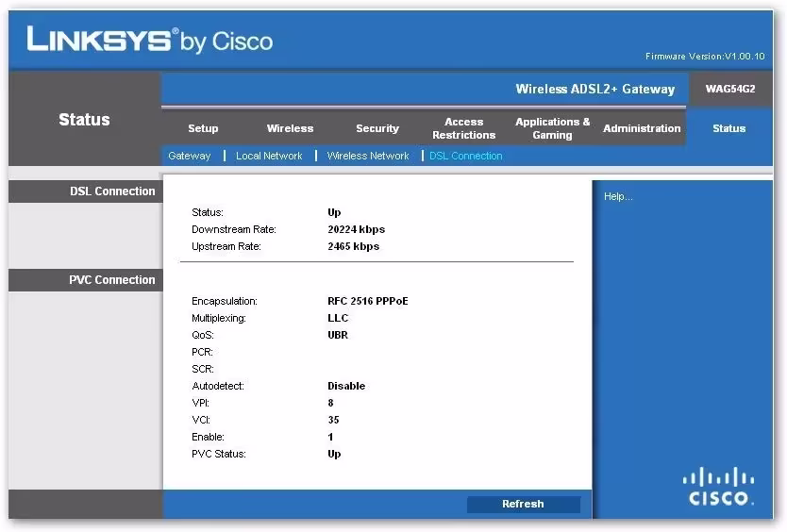This screenshot has width=787, height=532.
Task: Click the Firmware Version V1.00.10 text
Action: (705, 57)
